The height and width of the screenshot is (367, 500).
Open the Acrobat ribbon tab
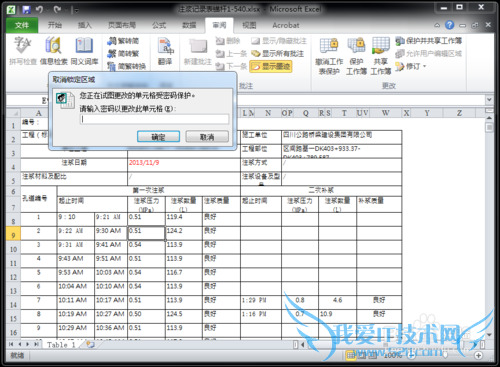click(286, 25)
